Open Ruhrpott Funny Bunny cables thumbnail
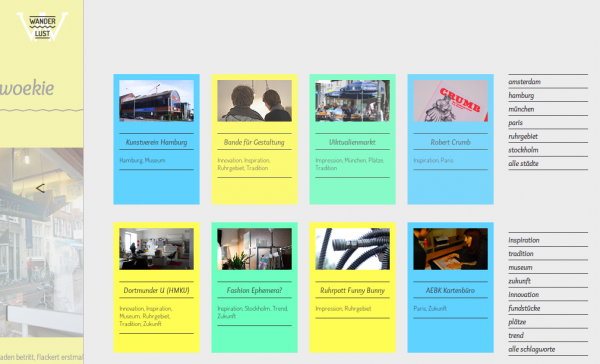This screenshot has width=600, height=364. [x=352, y=249]
